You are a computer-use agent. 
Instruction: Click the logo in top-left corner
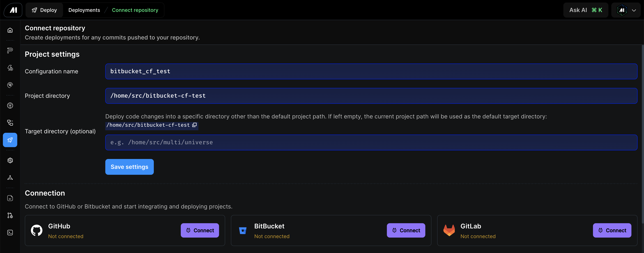[13, 10]
